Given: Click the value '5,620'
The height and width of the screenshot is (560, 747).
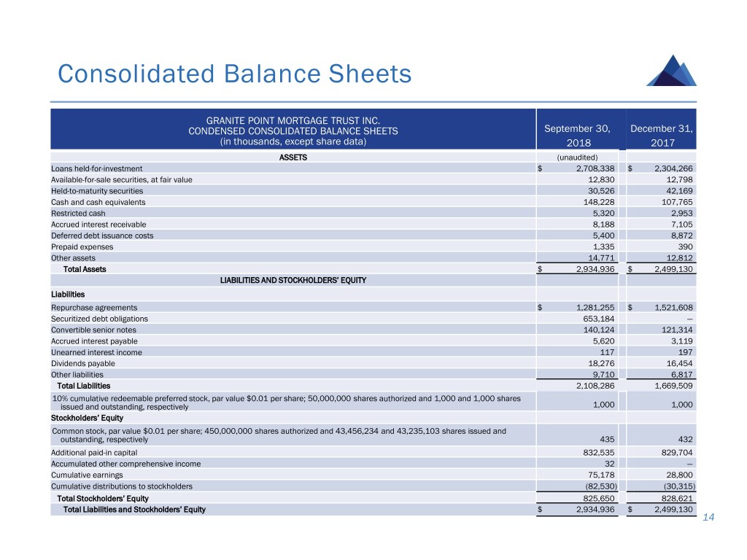Looking at the screenshot, I should (x=603, y=341).
